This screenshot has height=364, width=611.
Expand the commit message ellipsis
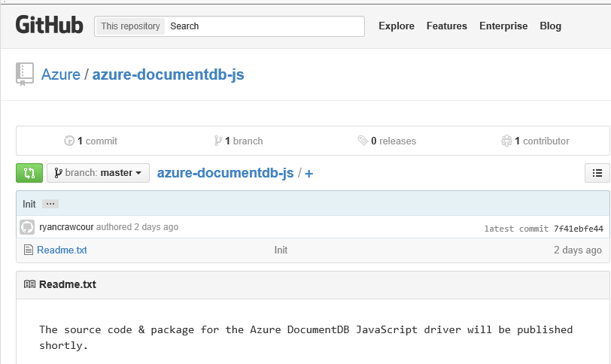click(x=50, y=204)
